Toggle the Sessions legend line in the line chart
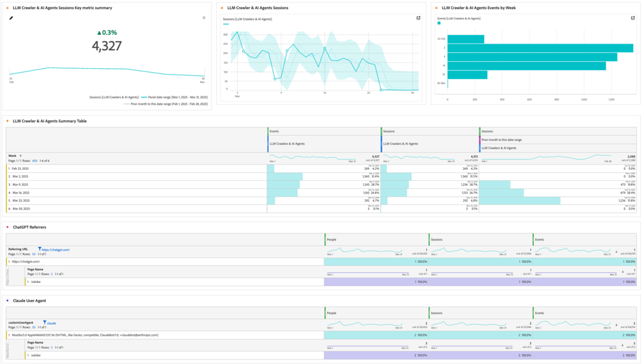642x364 pixels. point(226,24)
